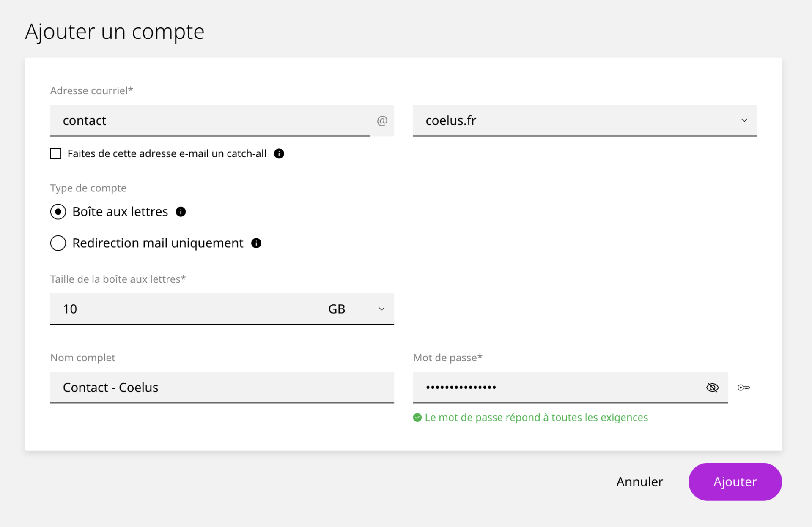
Task: Click the green checkmark icon under the password
Action: tap(417, 417)
